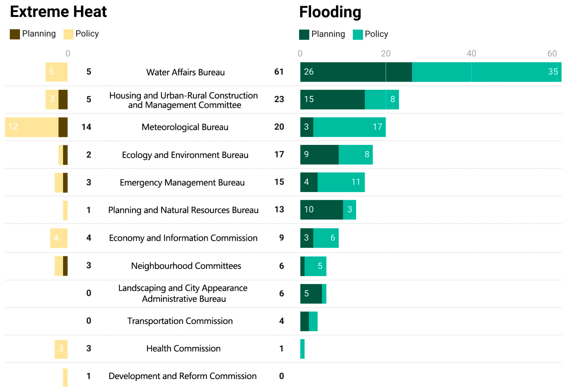This screenshot has height=392, width=566.
Task: Select Meteorological Bureau flooding policy segment labeled 17
Action: coord(349,127)
